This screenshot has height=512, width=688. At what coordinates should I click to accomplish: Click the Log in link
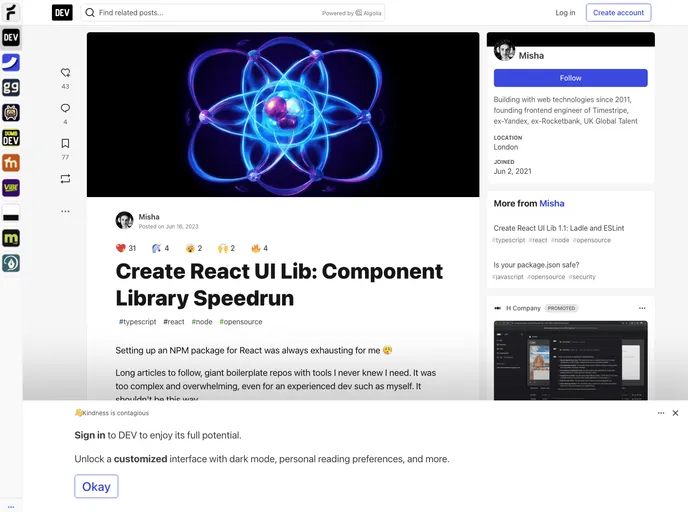565,13
